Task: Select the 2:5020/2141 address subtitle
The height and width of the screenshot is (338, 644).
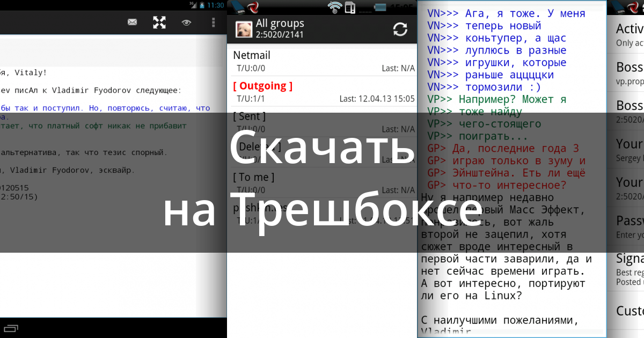Action: (280, 34)
